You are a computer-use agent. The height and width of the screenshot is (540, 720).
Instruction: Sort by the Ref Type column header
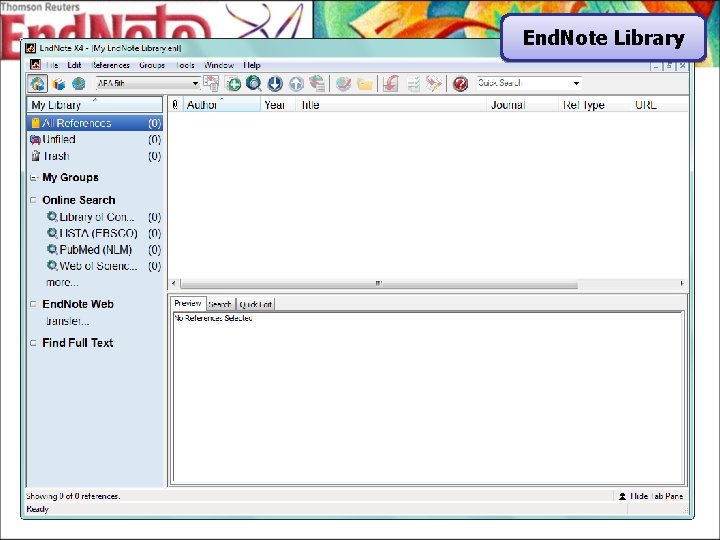click(595, 105)
